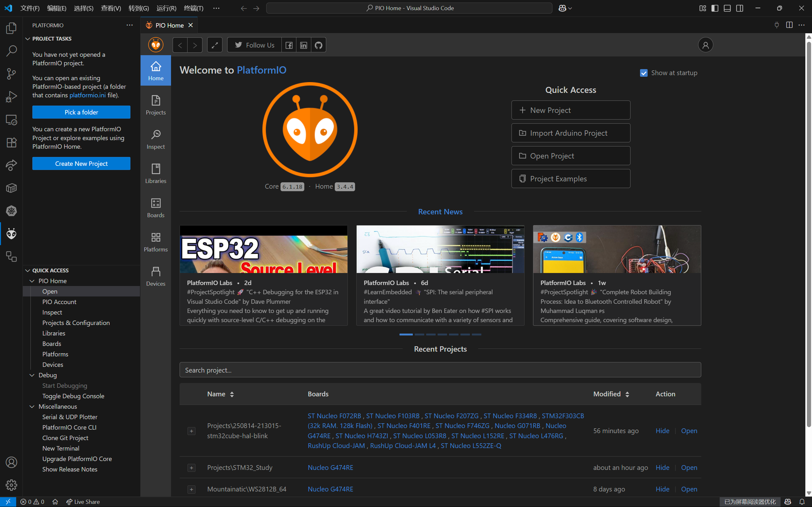Open the 终端(T) menu
The width and height of the screenshot is (812, 507).
tap(194, 8)
